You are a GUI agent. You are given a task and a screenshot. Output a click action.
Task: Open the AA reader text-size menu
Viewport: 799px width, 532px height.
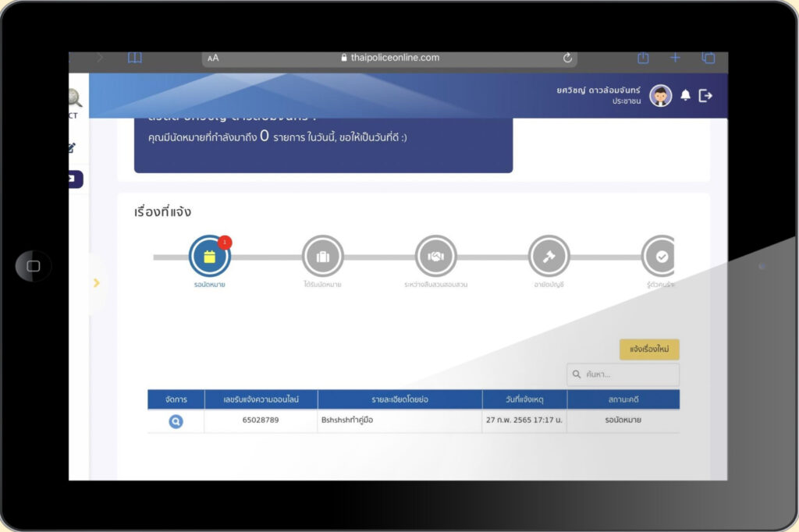213,58
